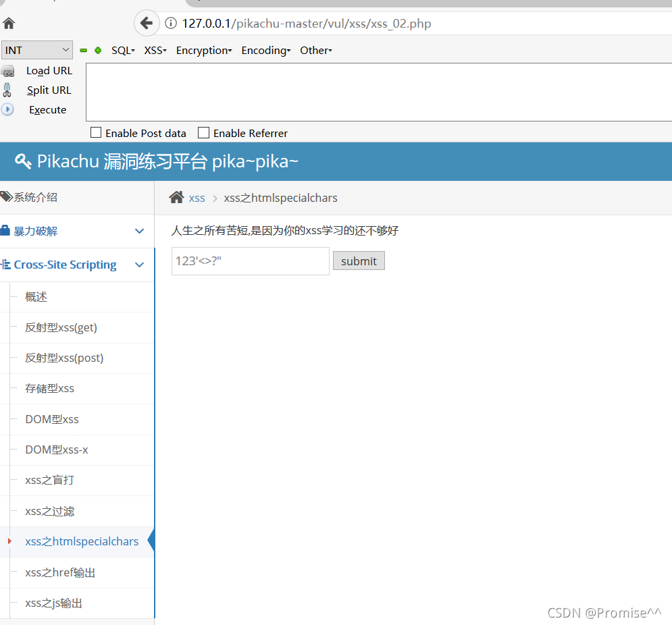Click the Execute button
Image resolution: width=672 pixels, height=625 pixels.
pos(47,110)
